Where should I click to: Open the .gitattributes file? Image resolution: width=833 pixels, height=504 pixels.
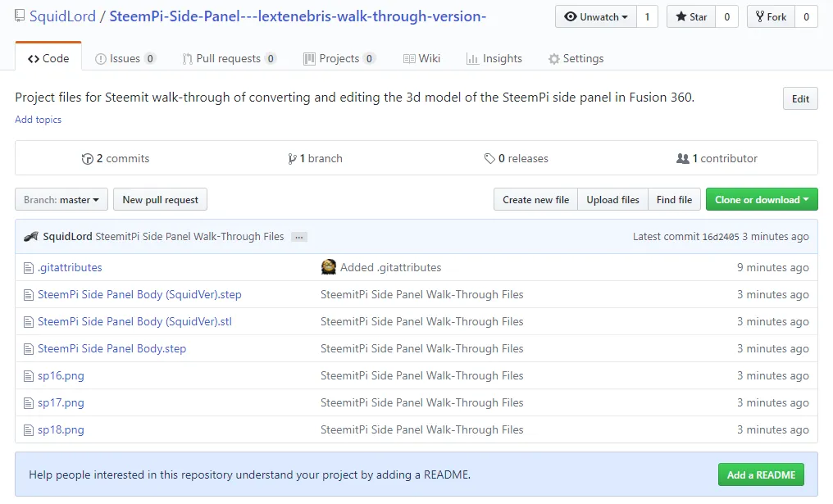coord(70,267)
